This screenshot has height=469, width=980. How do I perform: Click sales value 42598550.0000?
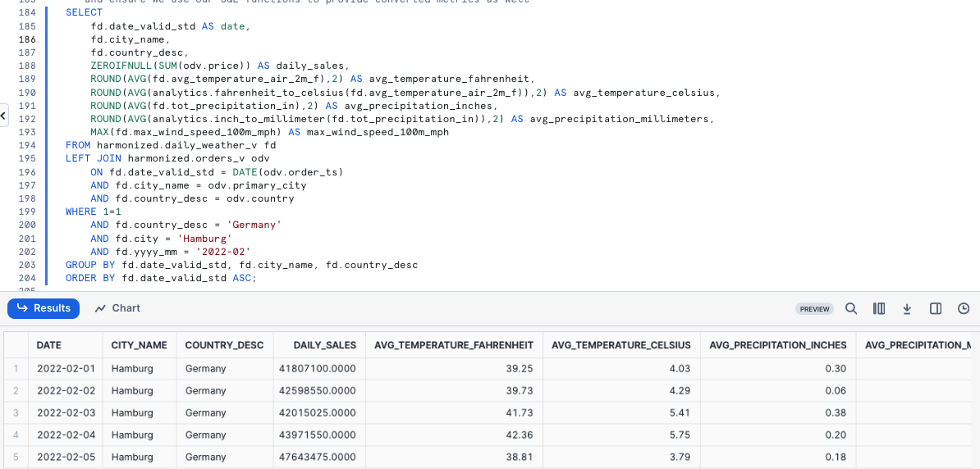[318, 391]
